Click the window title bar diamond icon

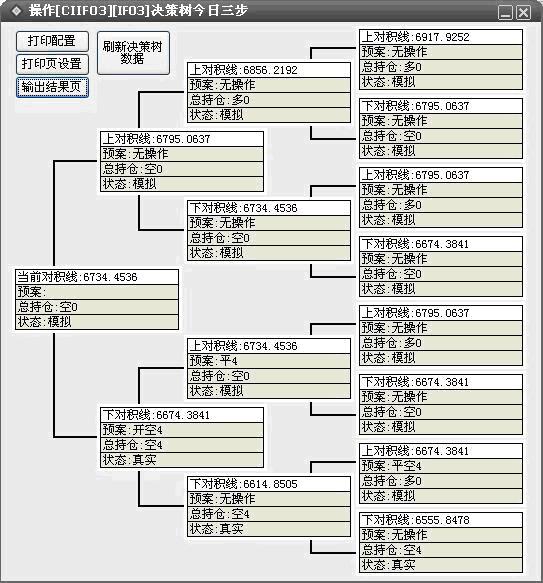tap(16, 10)
